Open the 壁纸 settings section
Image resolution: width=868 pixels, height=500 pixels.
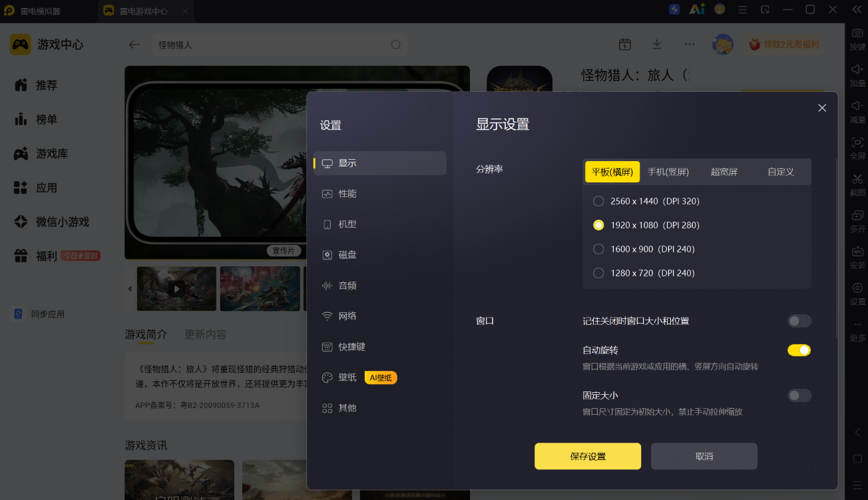coord(380,377)
